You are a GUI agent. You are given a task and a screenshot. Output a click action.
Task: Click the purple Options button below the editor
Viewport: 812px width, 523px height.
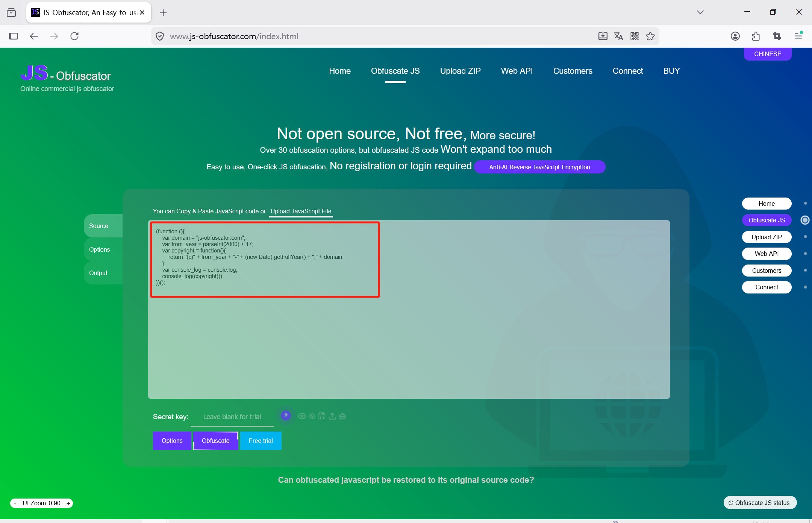tap(172, 441)
